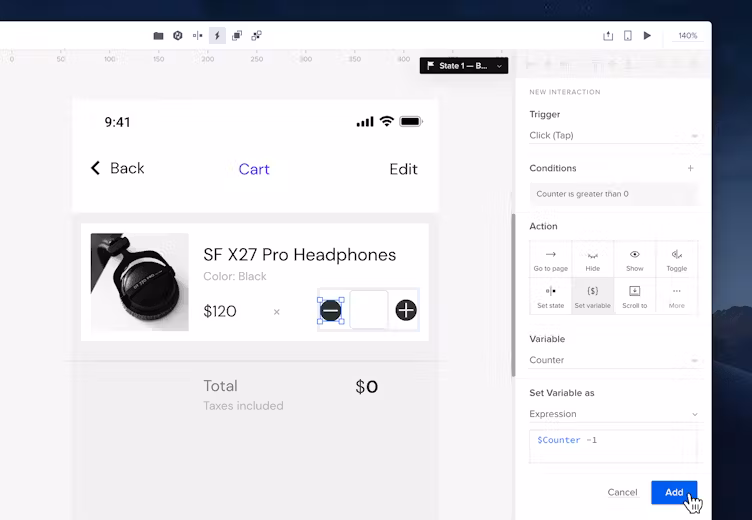Select the $0 total amount
Image resolution: width=752 pixels, height=520 pixels.
(x=366, y=387)
